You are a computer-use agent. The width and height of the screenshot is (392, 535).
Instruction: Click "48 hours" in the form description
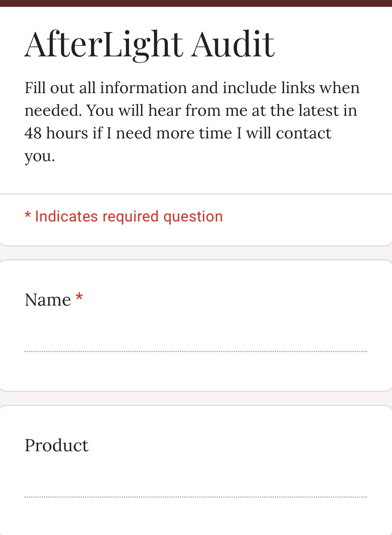pos(56,133)
